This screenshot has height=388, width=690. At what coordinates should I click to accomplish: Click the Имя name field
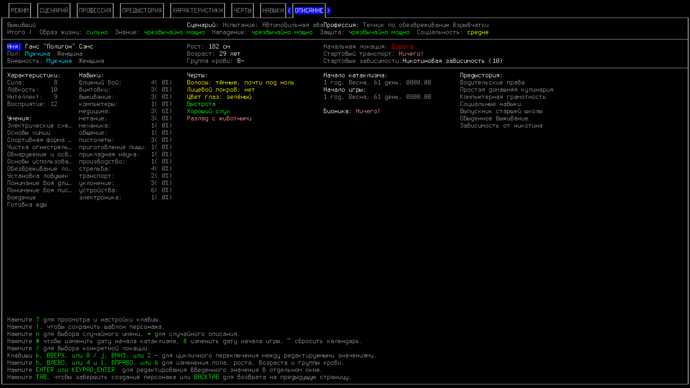point(59,47)
